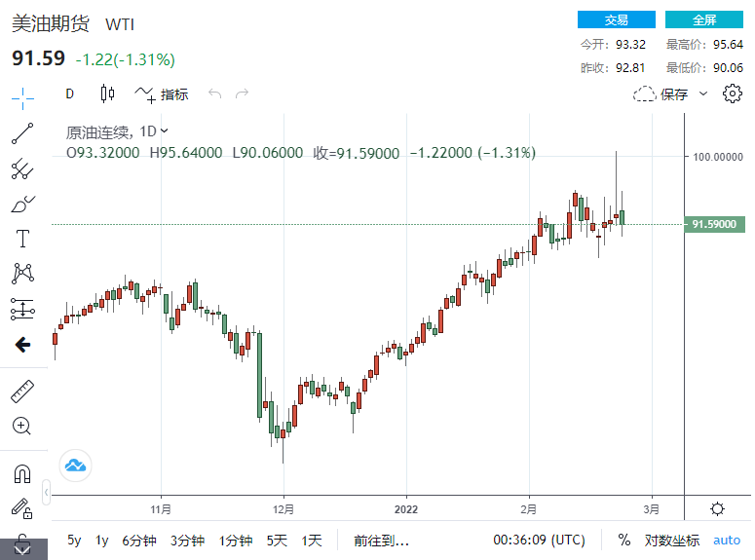
Task: Toggle magnet snap mode
Action: click(x=21, y=474)
